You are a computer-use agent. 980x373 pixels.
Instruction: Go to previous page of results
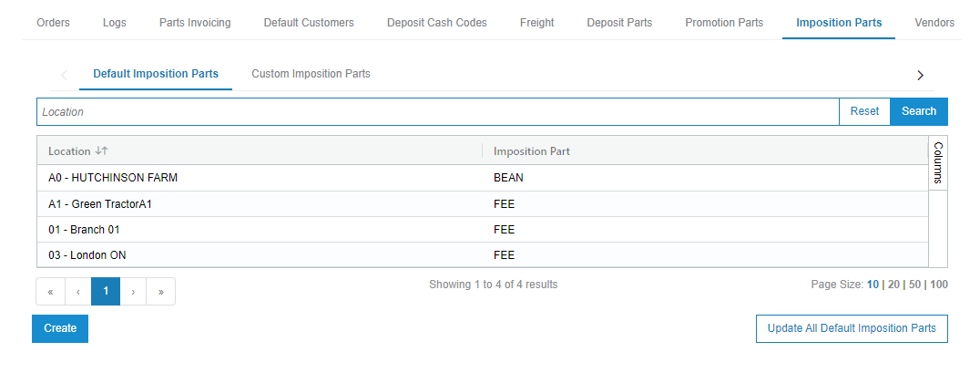click(x=78, y=292)
